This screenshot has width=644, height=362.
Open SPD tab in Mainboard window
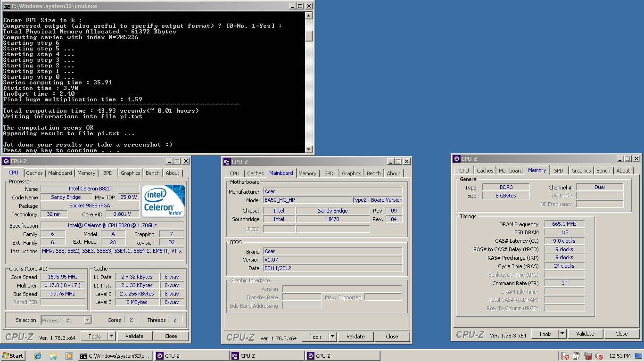point(329,173)
